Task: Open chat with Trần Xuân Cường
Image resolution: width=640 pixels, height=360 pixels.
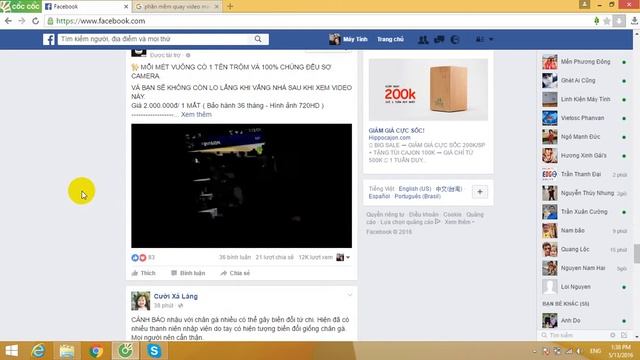Action: 585,212
